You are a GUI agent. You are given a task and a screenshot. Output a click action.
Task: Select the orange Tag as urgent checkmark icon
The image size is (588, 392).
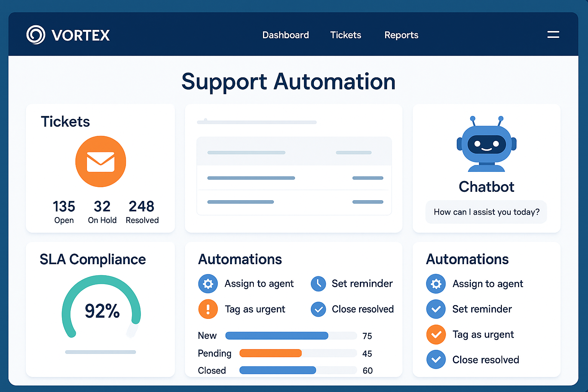[436, 334]
